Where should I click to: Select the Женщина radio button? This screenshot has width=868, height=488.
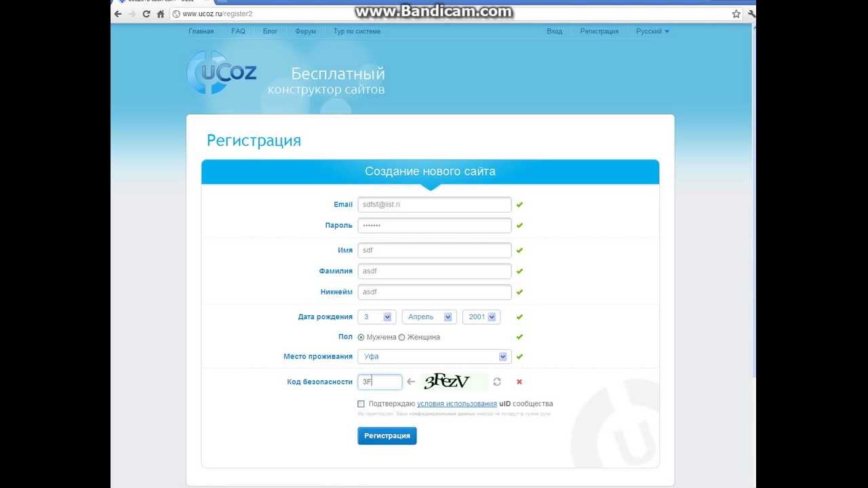click(401, 337)
